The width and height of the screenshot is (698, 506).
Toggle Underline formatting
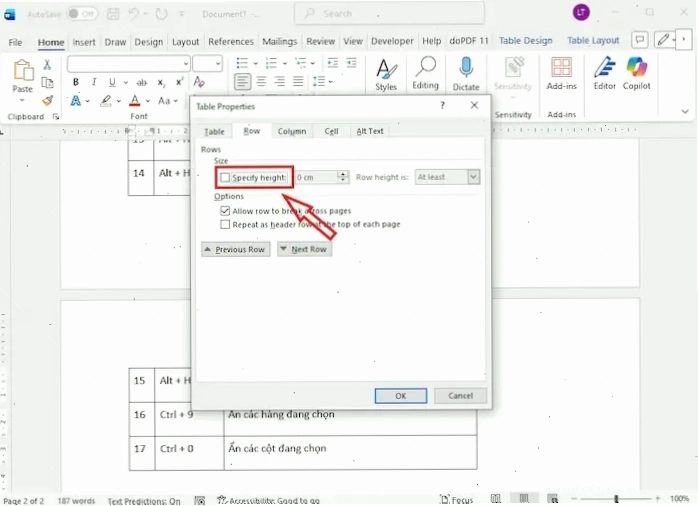point(112,82)
